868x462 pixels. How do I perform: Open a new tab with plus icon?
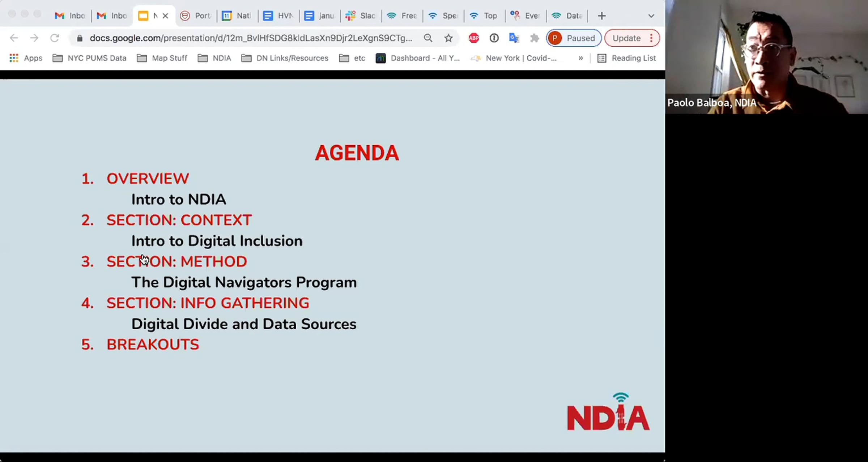tap(602, 16)
